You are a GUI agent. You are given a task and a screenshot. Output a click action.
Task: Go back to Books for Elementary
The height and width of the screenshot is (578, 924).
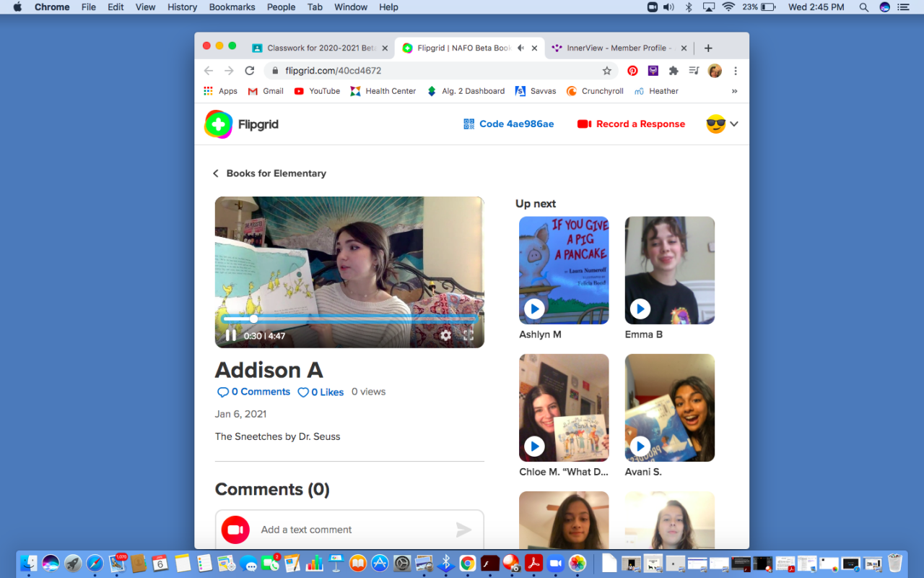269,173
